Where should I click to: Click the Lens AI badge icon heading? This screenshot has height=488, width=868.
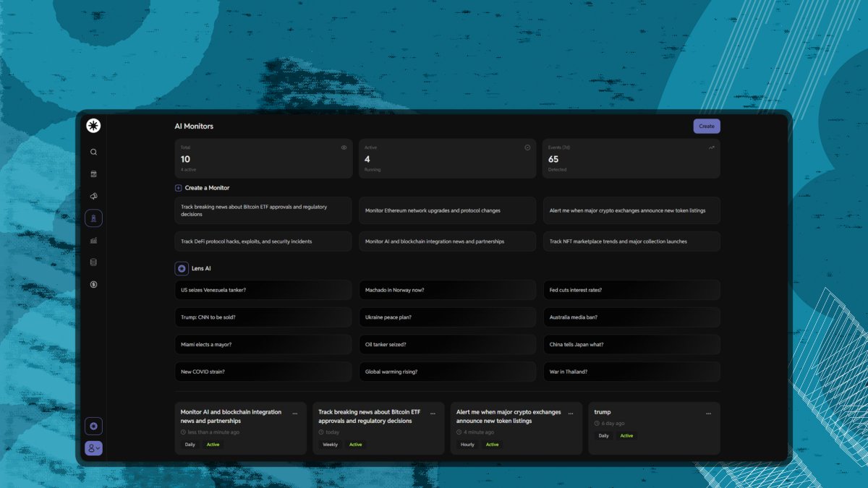pos(182,268)
